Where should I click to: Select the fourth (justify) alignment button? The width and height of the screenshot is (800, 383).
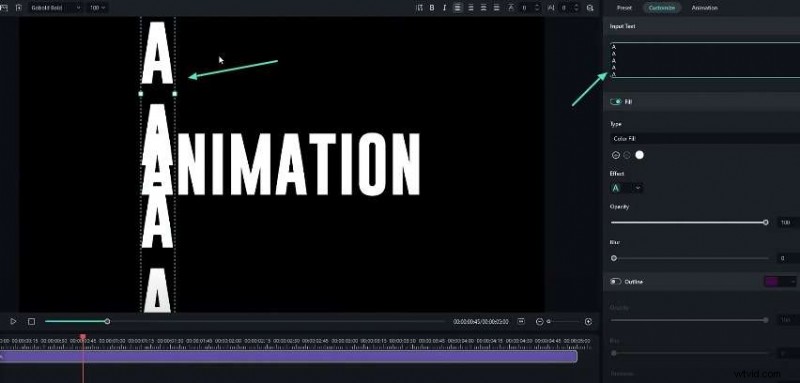[496, 8]
